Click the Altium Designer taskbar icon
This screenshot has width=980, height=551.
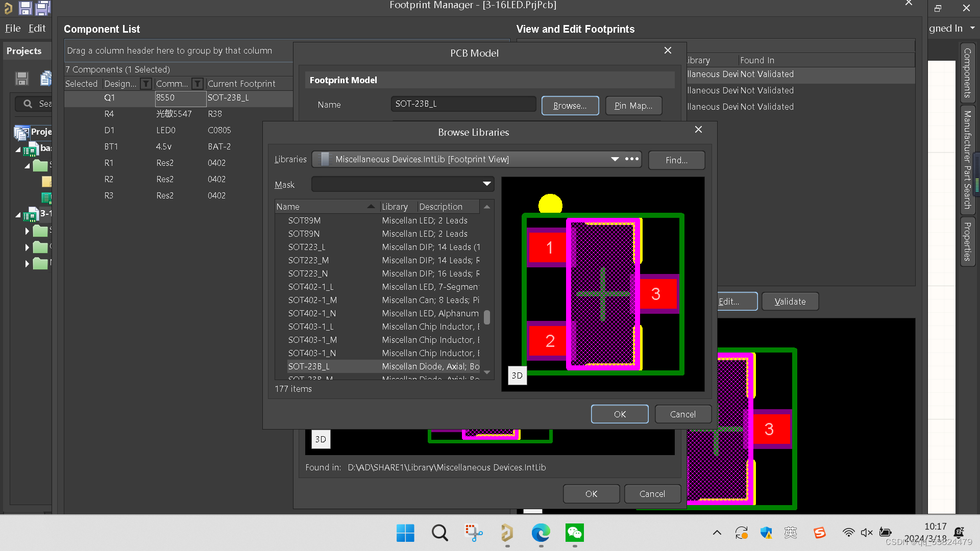coord(507,533)
